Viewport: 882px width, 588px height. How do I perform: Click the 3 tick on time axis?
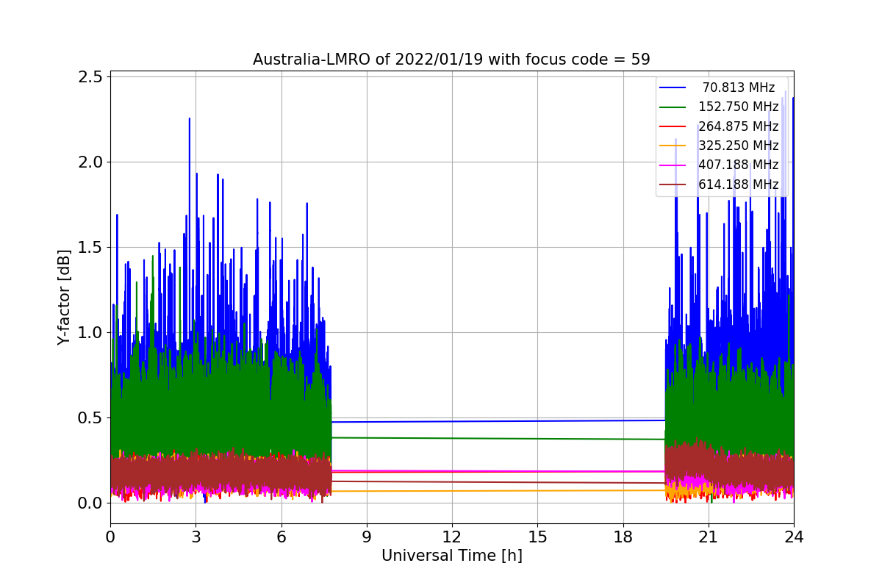tap(196, 537)
